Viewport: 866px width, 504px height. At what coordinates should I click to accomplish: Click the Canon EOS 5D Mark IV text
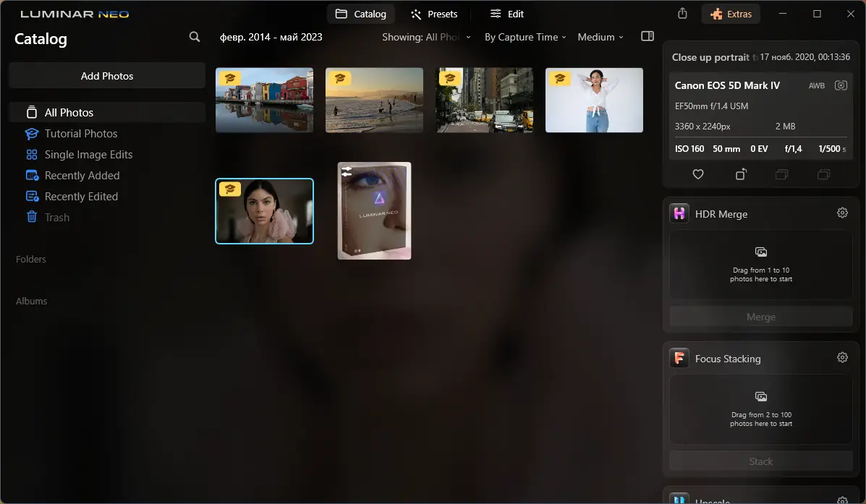point(727,85)
